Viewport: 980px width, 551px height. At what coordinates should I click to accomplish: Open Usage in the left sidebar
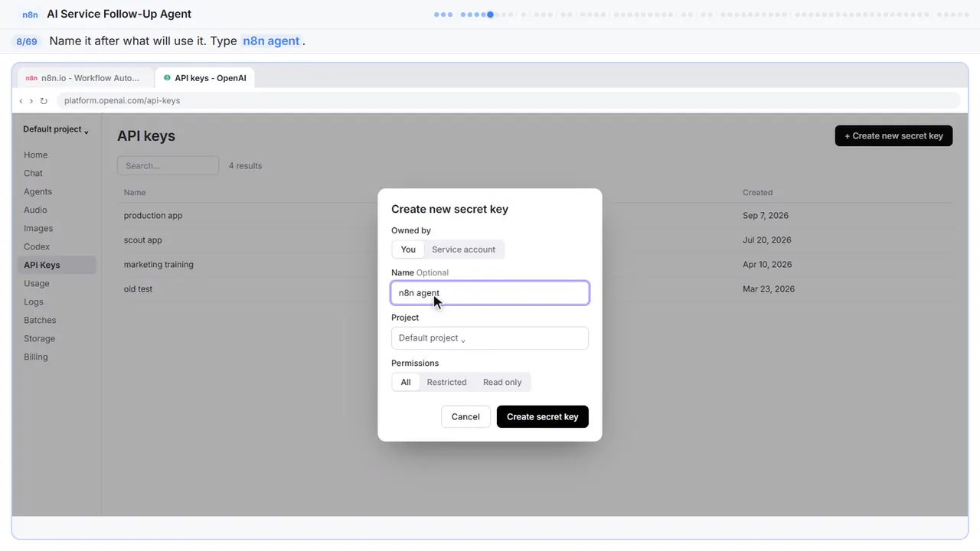(x=37, y=283)
